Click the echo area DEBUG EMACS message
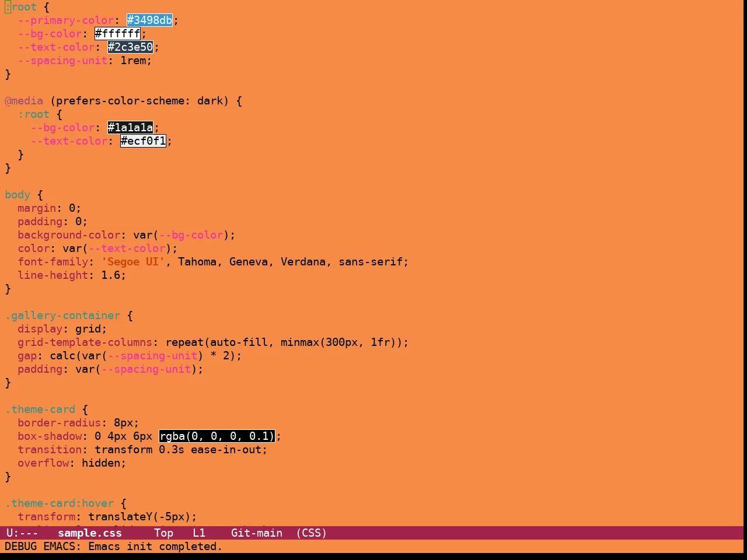This screenshot has height=560, width=747. pos(114,547)
